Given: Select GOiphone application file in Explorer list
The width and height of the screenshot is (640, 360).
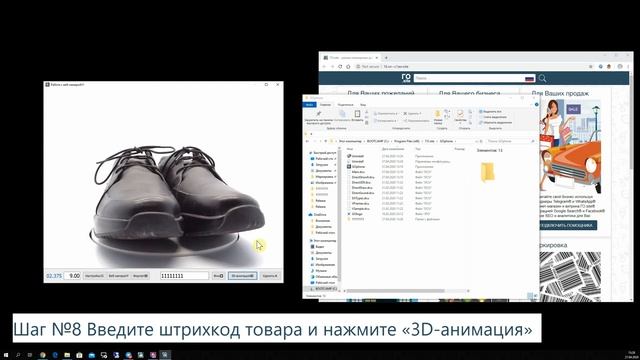Looking at the screenshot, I should pyautogui.click(x=356, y=167).
